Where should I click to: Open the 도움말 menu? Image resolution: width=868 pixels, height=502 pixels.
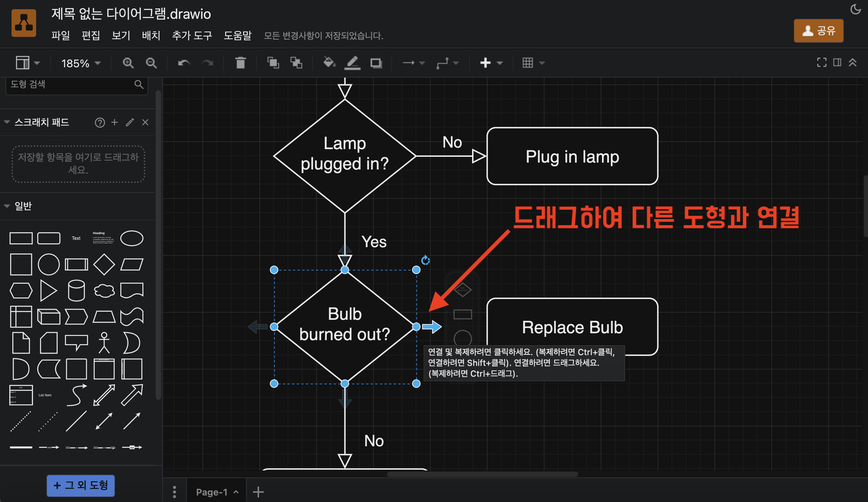click(238, 35)
